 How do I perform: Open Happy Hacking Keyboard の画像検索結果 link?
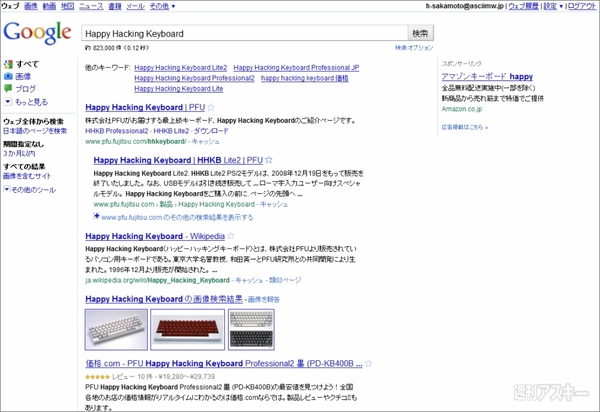coord(164,299)
